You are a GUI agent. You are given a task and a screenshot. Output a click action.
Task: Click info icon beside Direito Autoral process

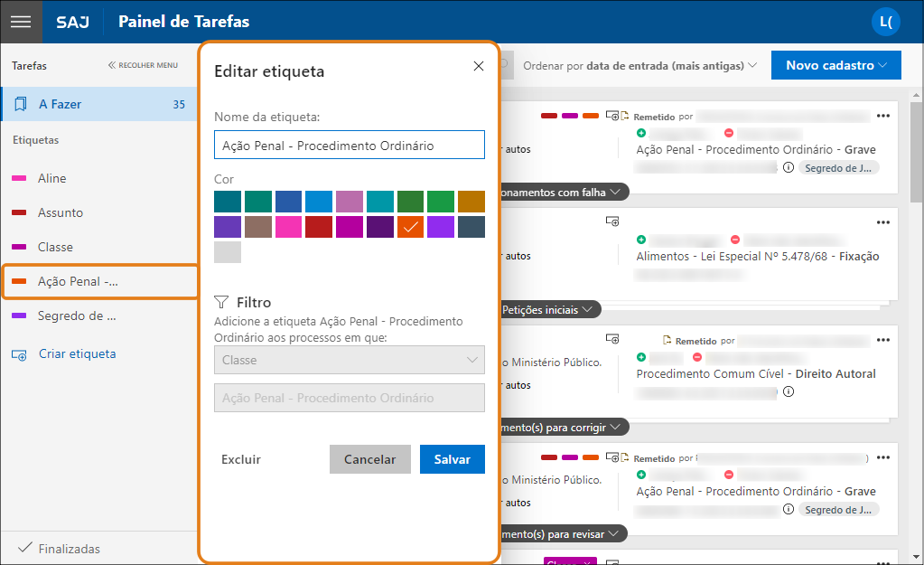tap(789, 392)
